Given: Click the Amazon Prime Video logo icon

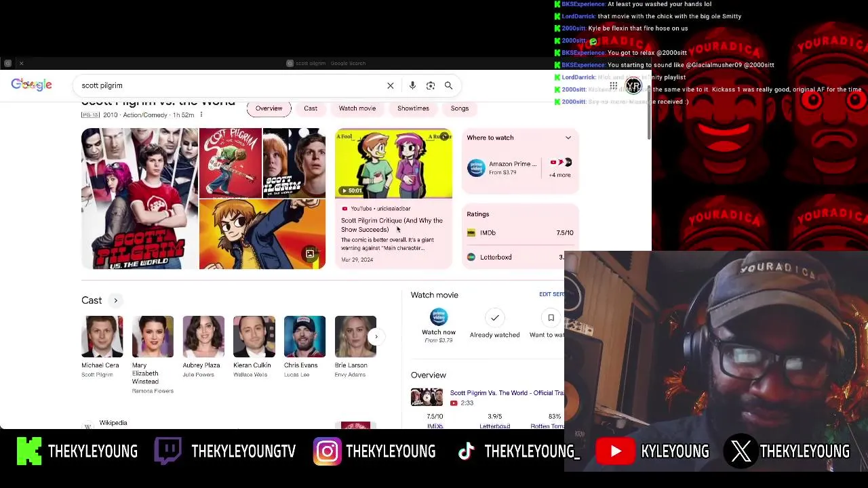Looking at the screenshot, I should 476,167.
